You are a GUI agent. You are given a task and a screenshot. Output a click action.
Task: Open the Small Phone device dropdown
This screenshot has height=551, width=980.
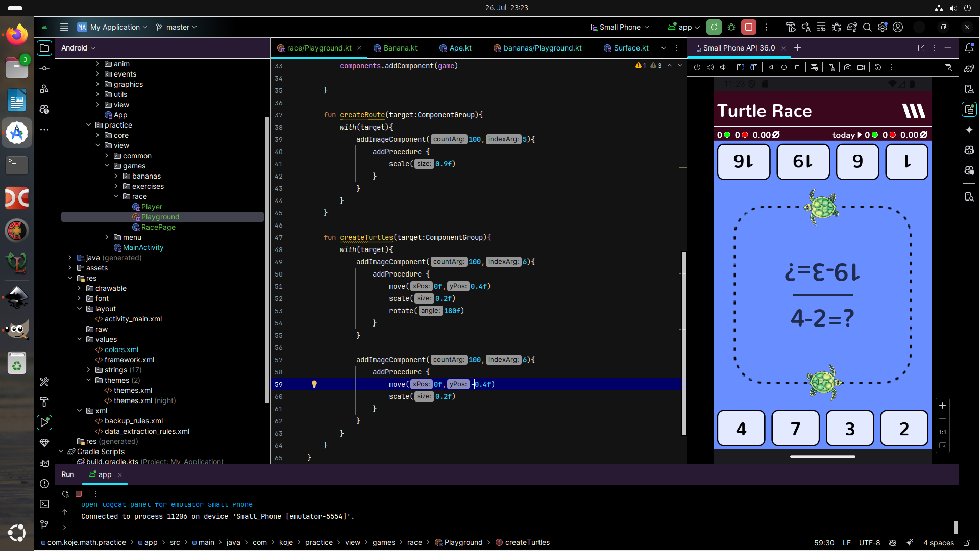click(x=620, y=27)
